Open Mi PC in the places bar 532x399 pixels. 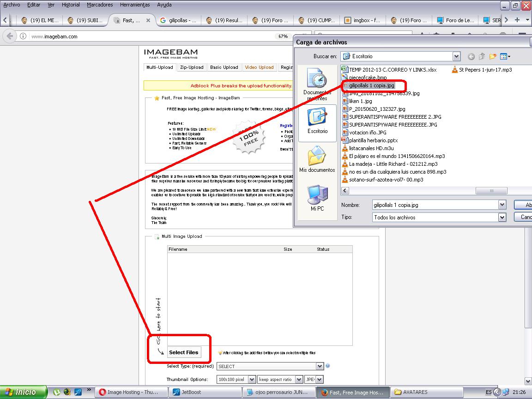point(317,198)
